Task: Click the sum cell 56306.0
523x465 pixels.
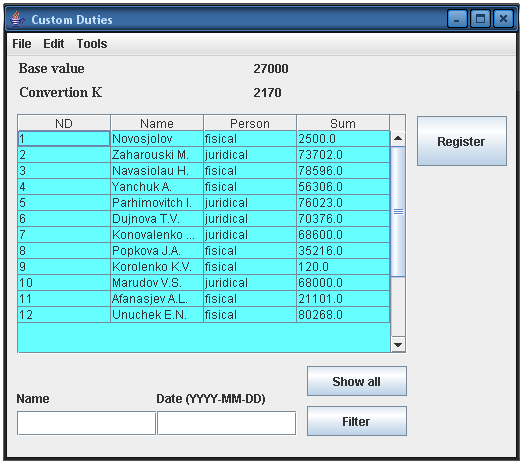Action: click(x=343, y=187)
